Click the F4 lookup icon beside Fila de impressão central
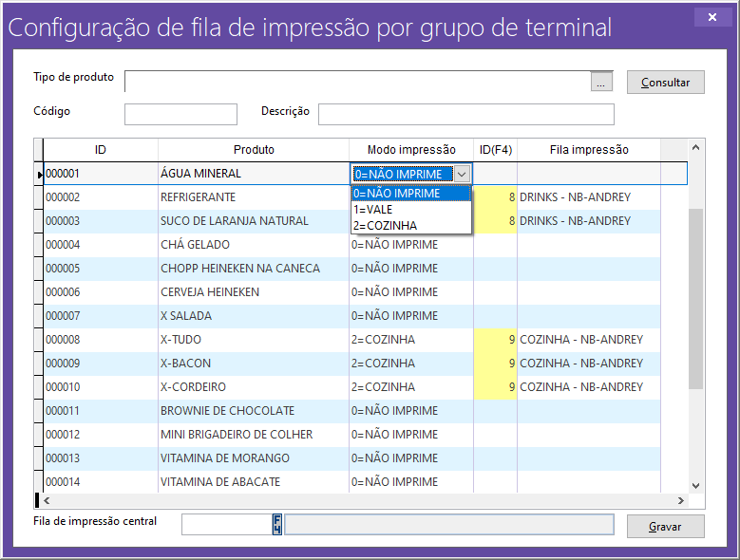Image resolution: width=740 pixels, height=560 pixels. coord(277,525)
